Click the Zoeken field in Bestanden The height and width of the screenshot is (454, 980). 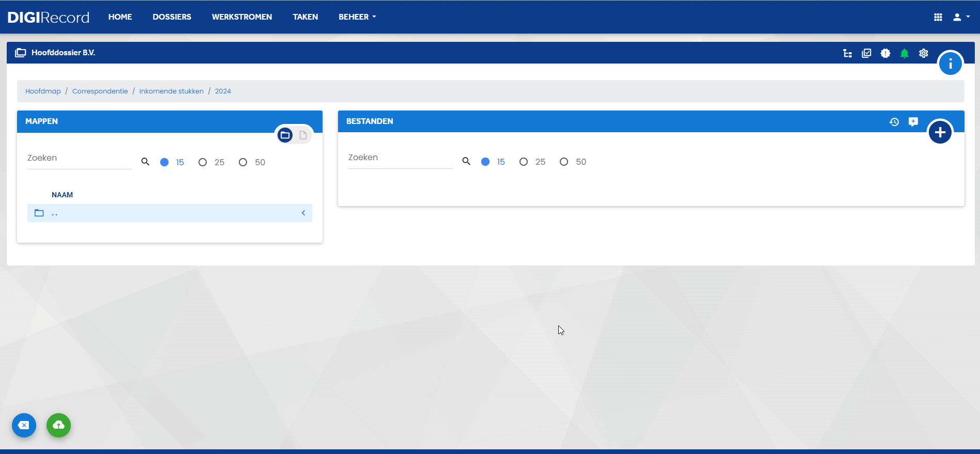click(400, 158)
